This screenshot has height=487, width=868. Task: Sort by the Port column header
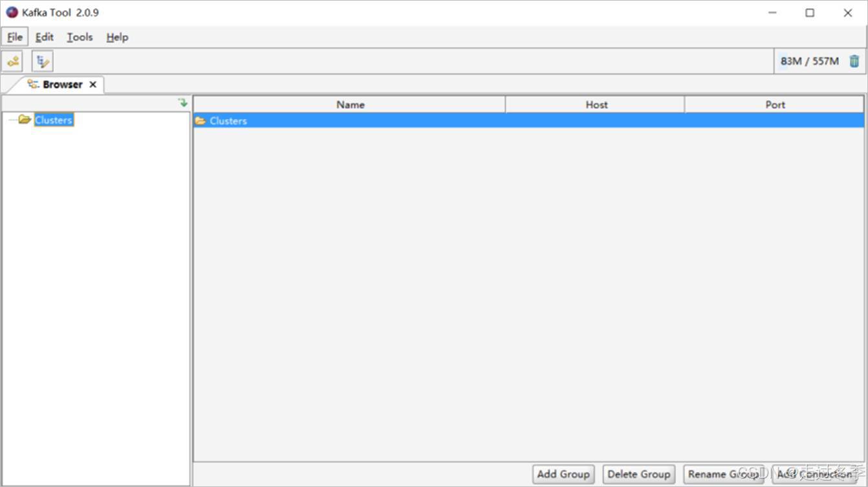pyautogui.click(x=774, y=104)
